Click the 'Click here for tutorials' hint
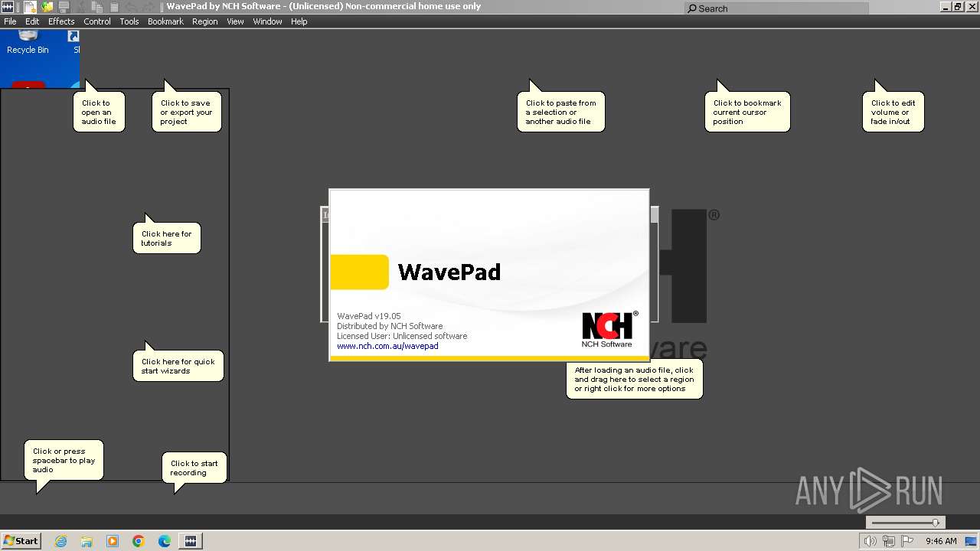This screenshot has width=980, height=551. (167, 238)
